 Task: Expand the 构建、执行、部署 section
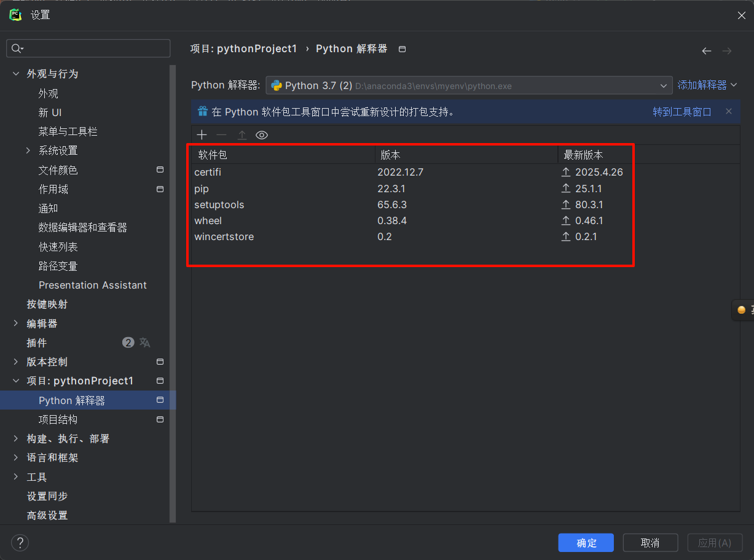point(16,438)
